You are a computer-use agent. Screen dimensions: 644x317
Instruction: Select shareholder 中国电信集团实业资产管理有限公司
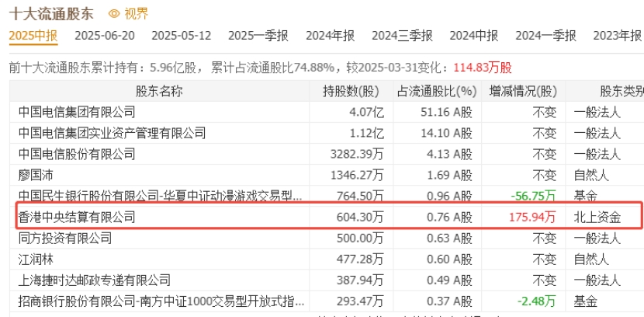click(112, 133)
